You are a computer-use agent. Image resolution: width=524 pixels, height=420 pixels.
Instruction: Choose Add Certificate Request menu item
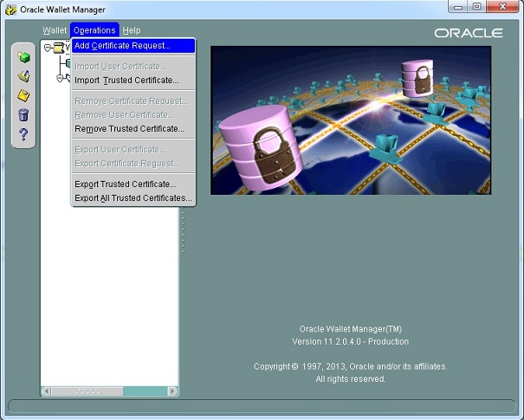click(133, 46)
